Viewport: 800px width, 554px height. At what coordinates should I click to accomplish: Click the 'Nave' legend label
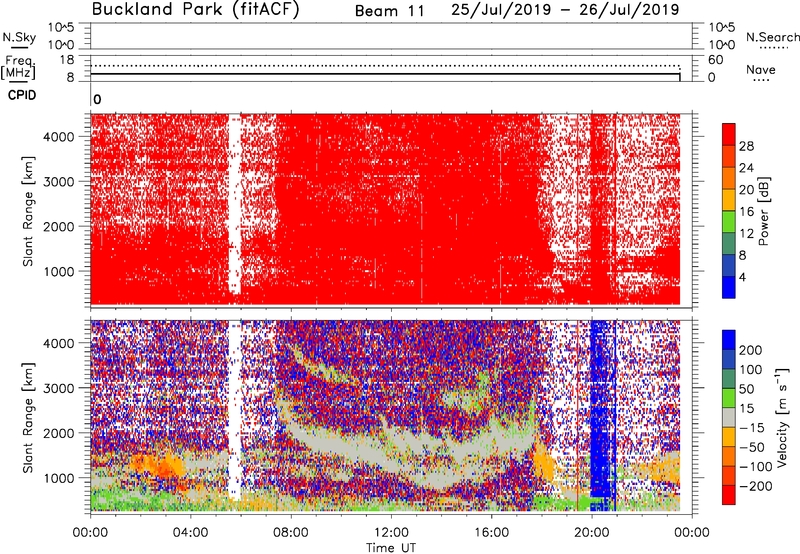pyautogui.click(x=760, y=69)
